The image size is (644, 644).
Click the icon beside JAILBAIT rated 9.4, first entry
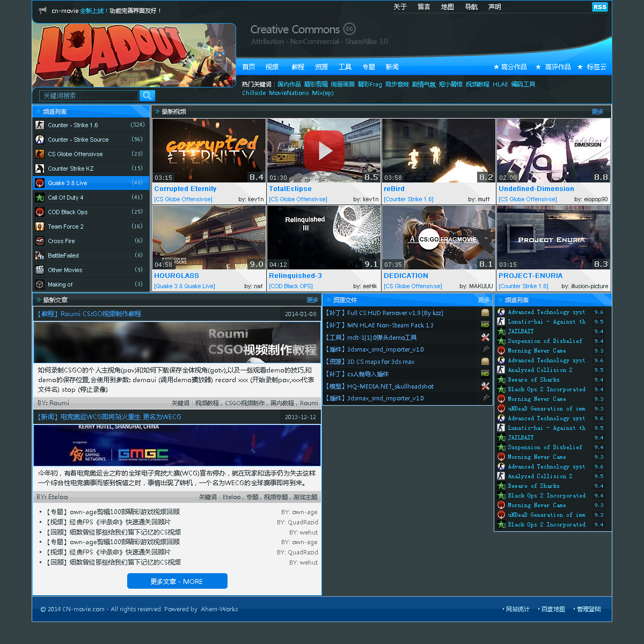pyautogui.click(x=501, y=332)
